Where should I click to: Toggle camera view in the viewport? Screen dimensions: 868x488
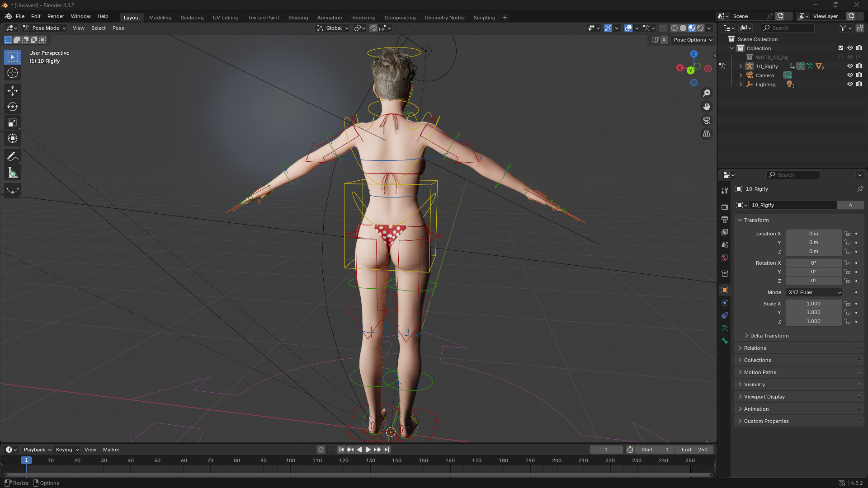pos(707,120)
